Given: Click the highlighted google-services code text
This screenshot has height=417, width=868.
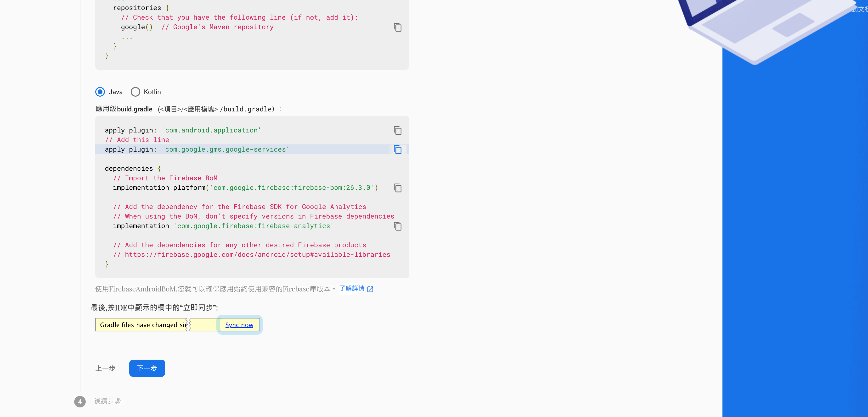Looking at the screenshot, I should (x=225, y=149).
